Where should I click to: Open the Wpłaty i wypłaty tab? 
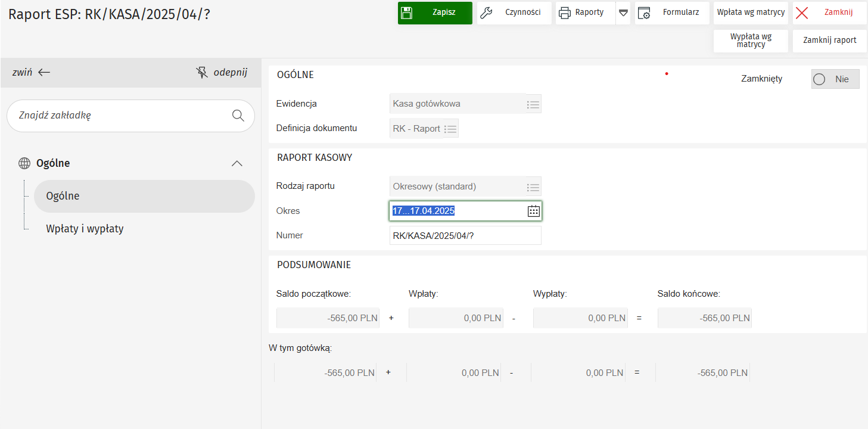(x=85, y=229)
